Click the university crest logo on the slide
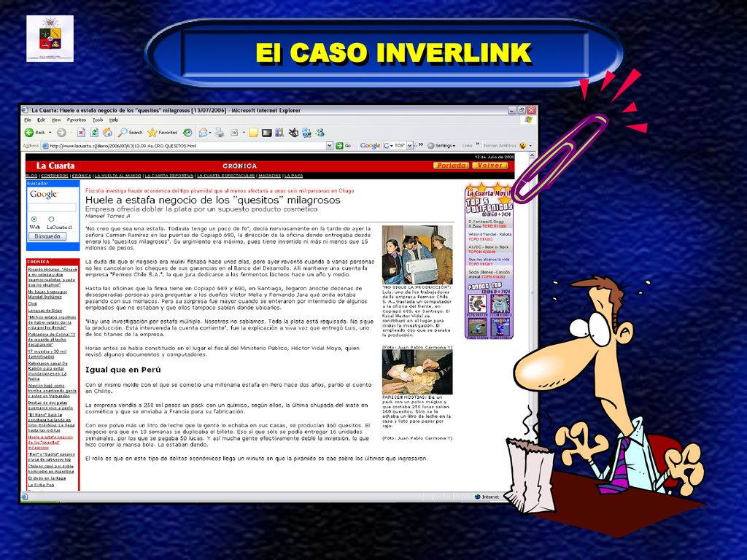747x560 pixels. click(x=50, y=39)
